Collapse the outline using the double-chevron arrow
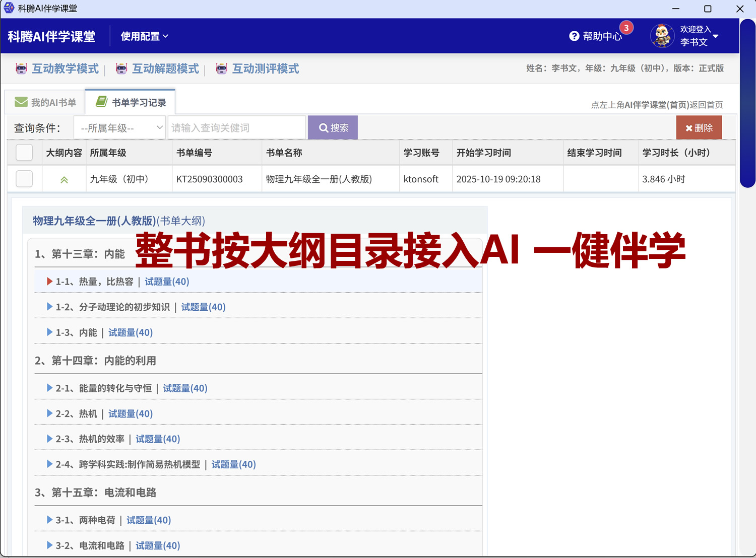The height and width of the screenshot is (558, 756). [x=64, y=179]
